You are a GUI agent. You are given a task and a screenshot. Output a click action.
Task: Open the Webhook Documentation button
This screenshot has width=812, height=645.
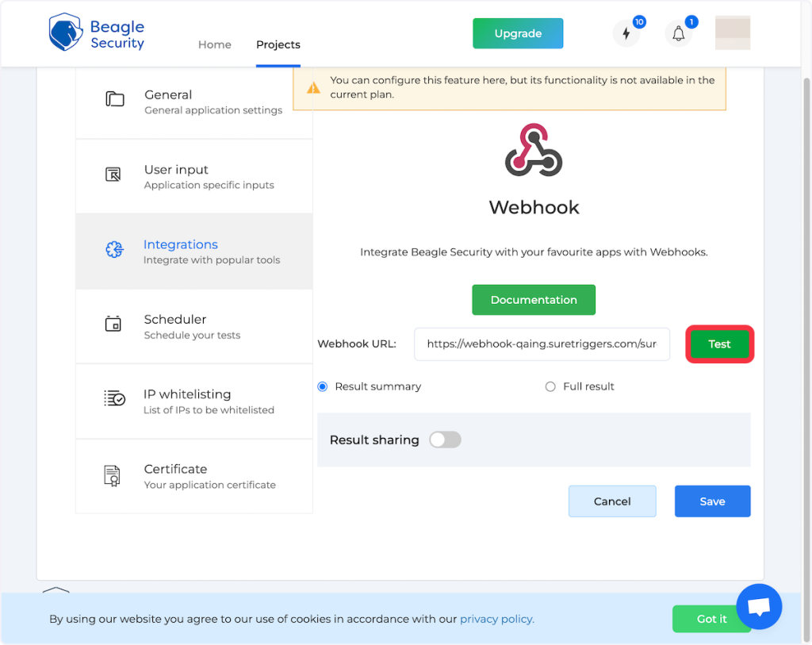534,300
